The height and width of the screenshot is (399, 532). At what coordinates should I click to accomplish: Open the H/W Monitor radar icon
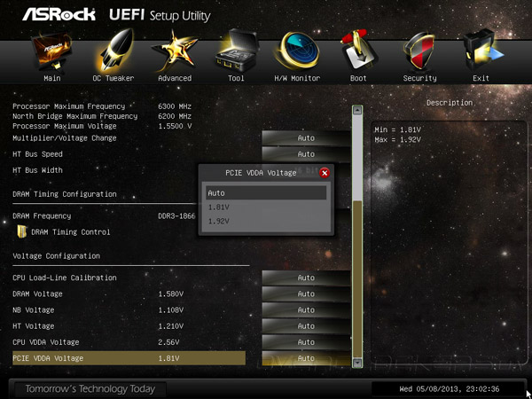[298, 50]
